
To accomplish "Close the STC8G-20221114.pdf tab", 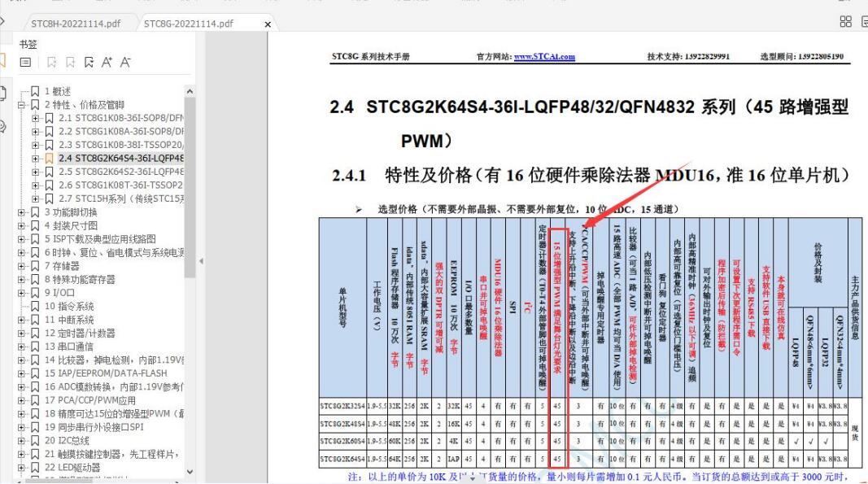I will pyautogui.click(x=268, y=24).
